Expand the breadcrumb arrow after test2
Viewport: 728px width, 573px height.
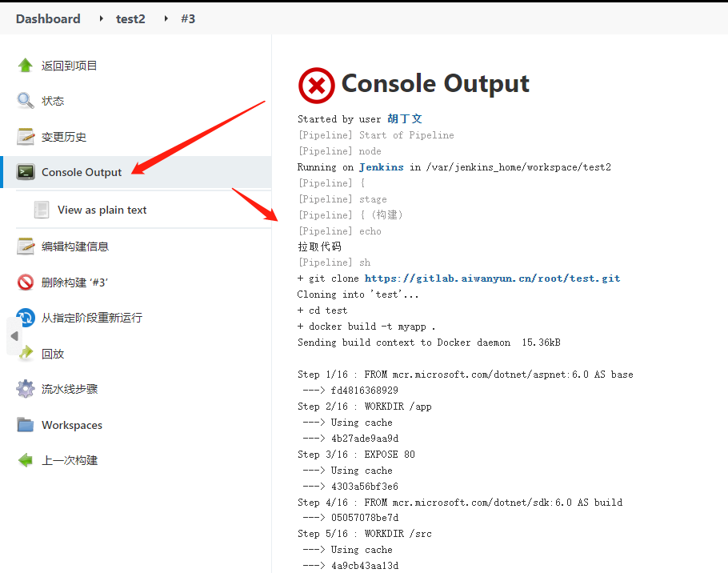click(166, 18)
